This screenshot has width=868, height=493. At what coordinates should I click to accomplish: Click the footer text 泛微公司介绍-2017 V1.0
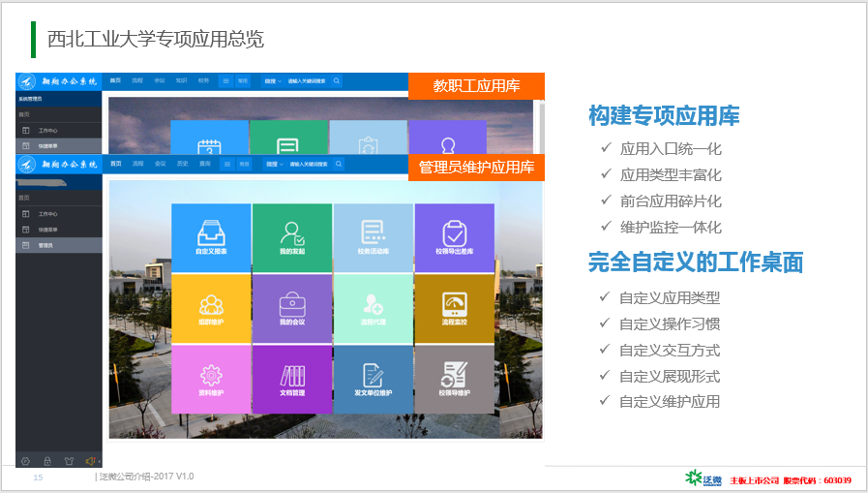147,477
